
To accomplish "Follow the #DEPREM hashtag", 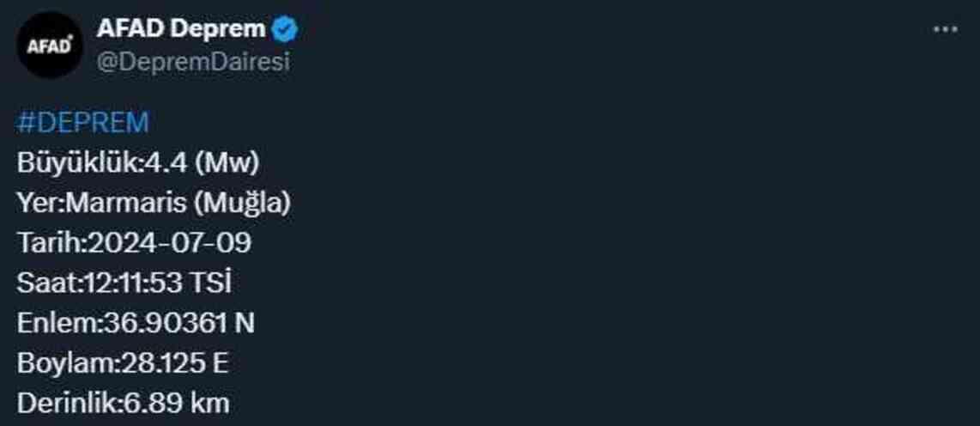I will [x=82, y=123].
